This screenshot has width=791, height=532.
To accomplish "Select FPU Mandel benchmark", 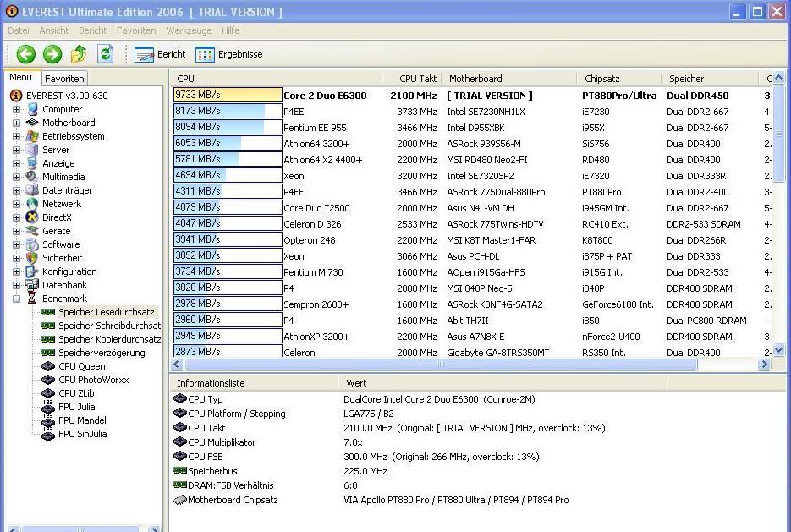I will point(82,420).
